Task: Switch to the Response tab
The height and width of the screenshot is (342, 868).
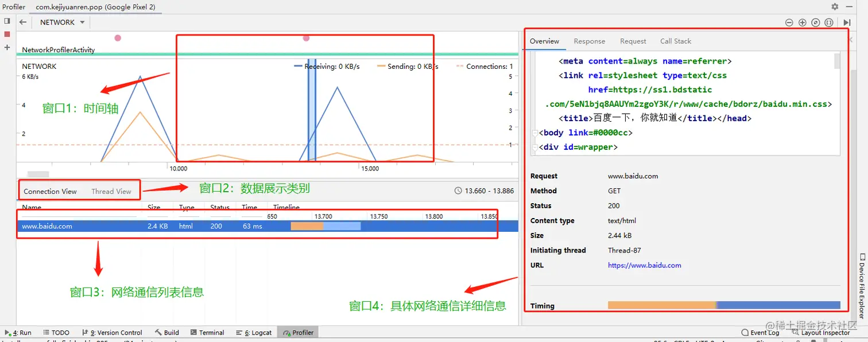Action: click(589, 41)
